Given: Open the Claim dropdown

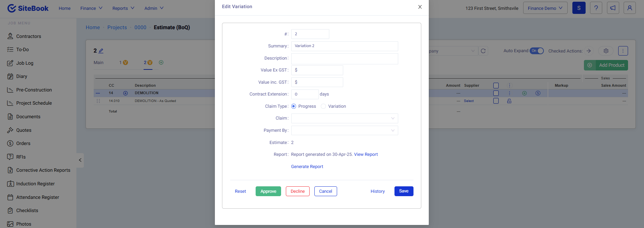Looking at the screenshot, I should click(x=344, y=118).
